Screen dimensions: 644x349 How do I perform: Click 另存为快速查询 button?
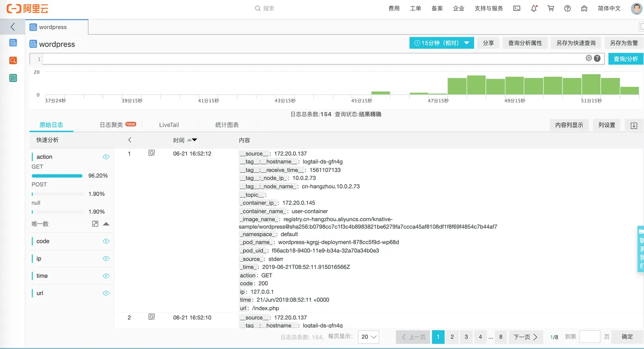click(576, 43)
